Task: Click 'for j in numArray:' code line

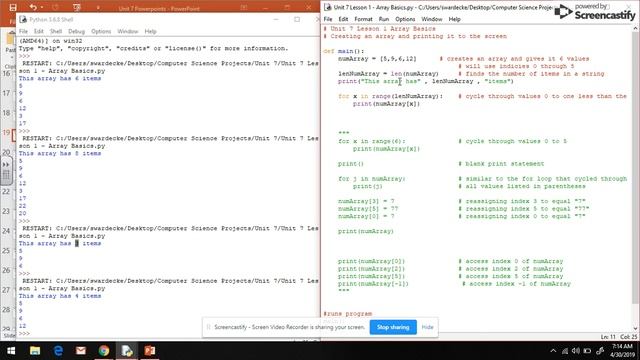Action: click(x=371, y=179)
